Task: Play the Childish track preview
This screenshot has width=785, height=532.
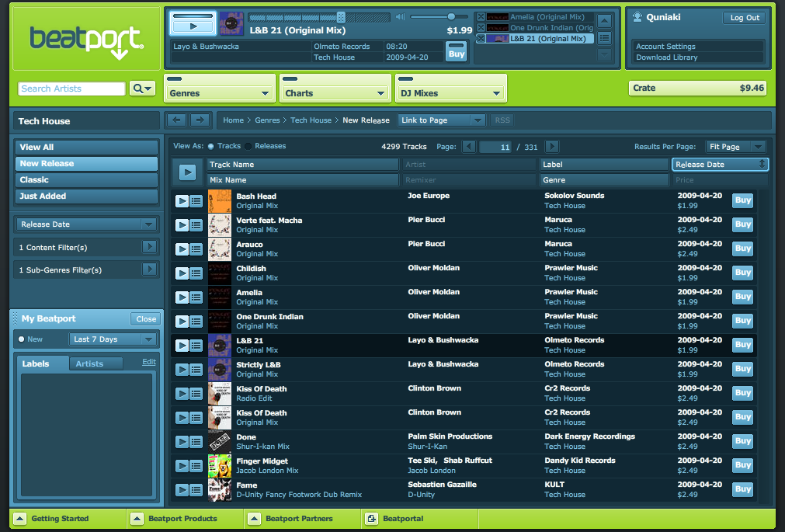Action: point(182,273)
